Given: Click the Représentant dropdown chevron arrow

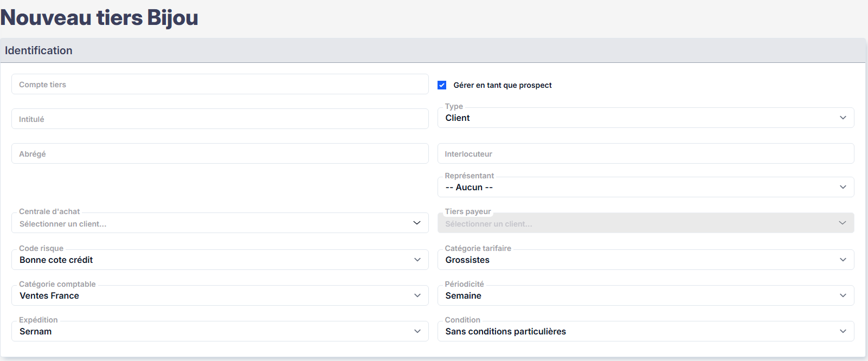Looking at the screenshot, I should [x=843, y=187].
